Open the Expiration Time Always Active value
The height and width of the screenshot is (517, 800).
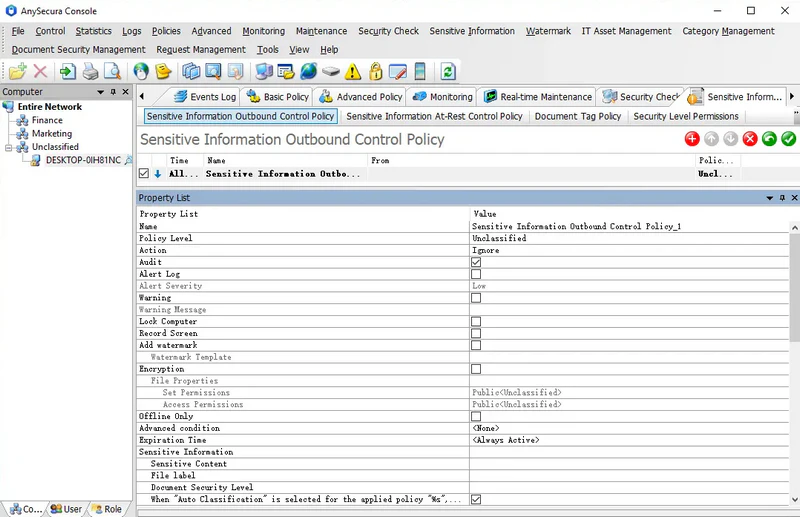[630, 440]
